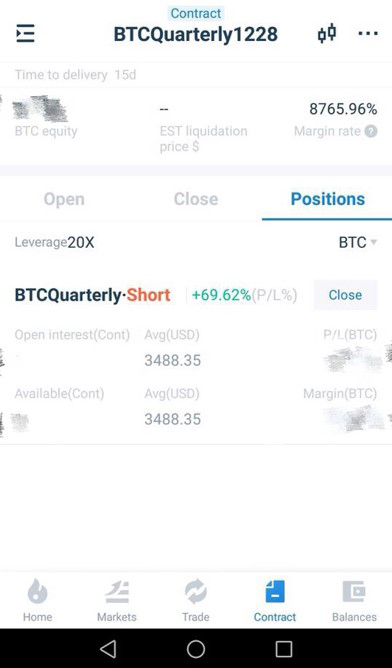Tap Android home circle button
The image size is (392, 668).
click(x=196, y=649)
